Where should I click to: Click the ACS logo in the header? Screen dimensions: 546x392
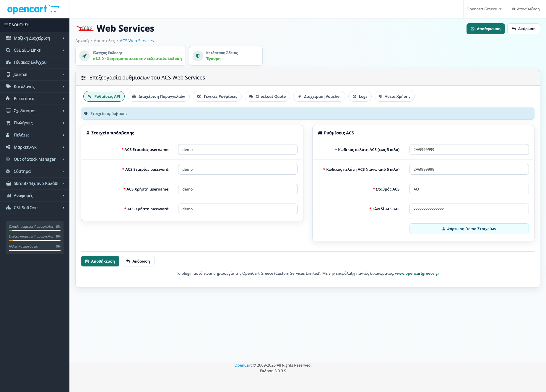point(85,28)
